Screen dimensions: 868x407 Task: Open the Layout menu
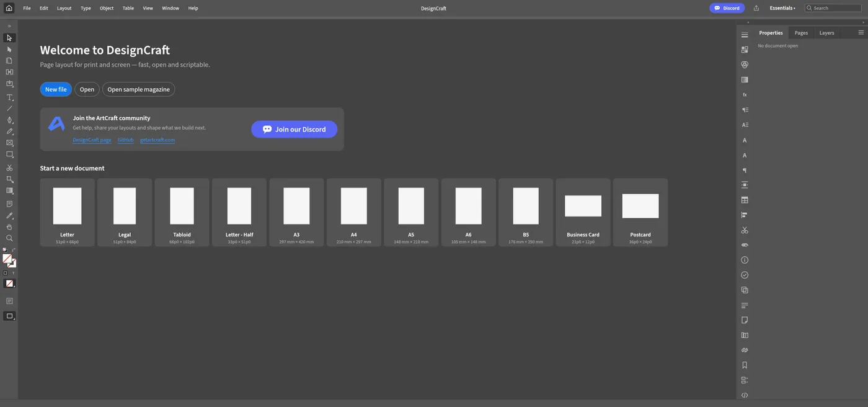[64, 8]
